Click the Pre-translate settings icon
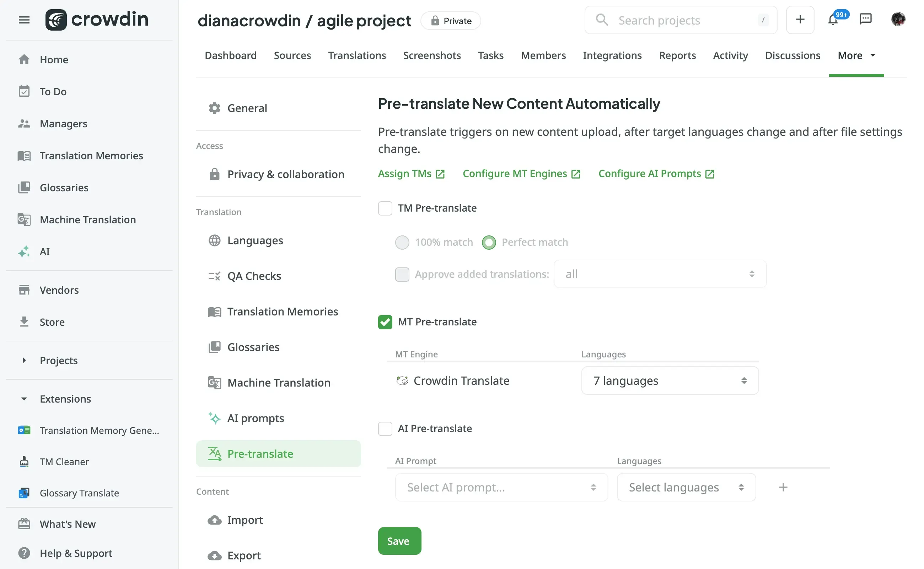The image size is (924, 569). (x=215, y=453)
